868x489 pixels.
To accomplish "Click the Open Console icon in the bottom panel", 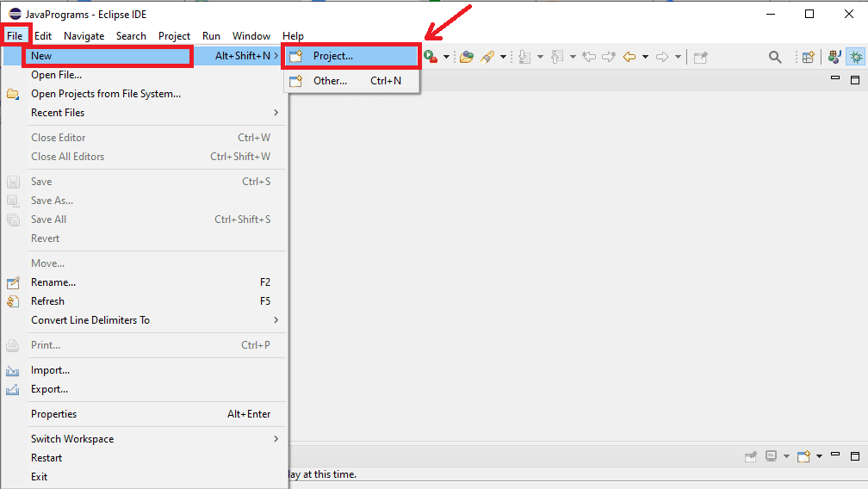I will tap(803, 456).
